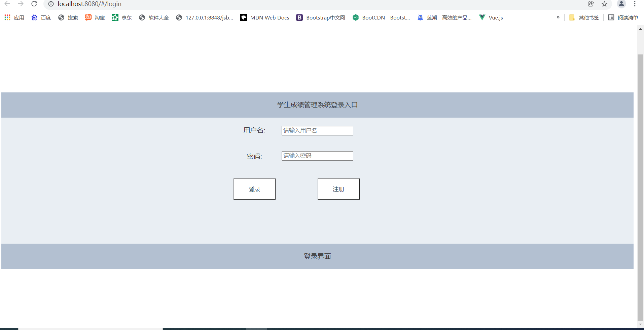Open the 软件大全 bookmark
The height and width of the screenshot is (330, 644).
click(154, 17)
